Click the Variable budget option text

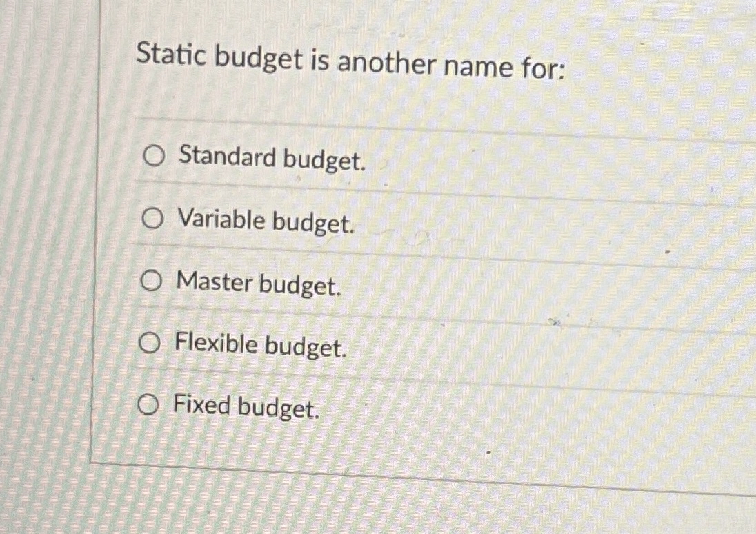tap(264, 221)
